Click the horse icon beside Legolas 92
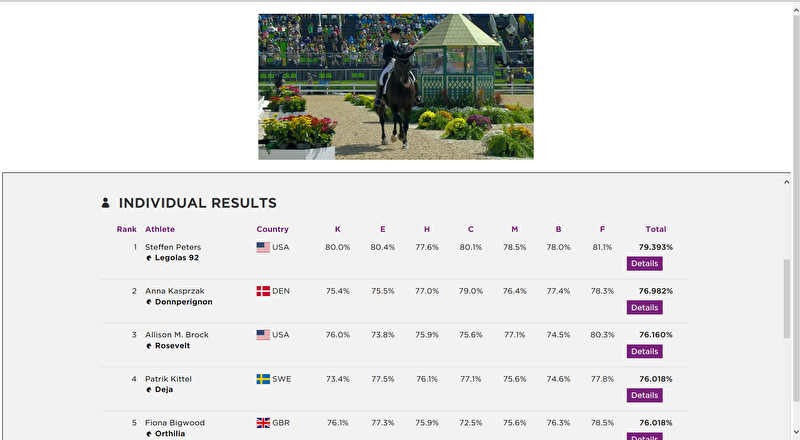This screenshot has height=440, width=800. (x=149, y=258)
